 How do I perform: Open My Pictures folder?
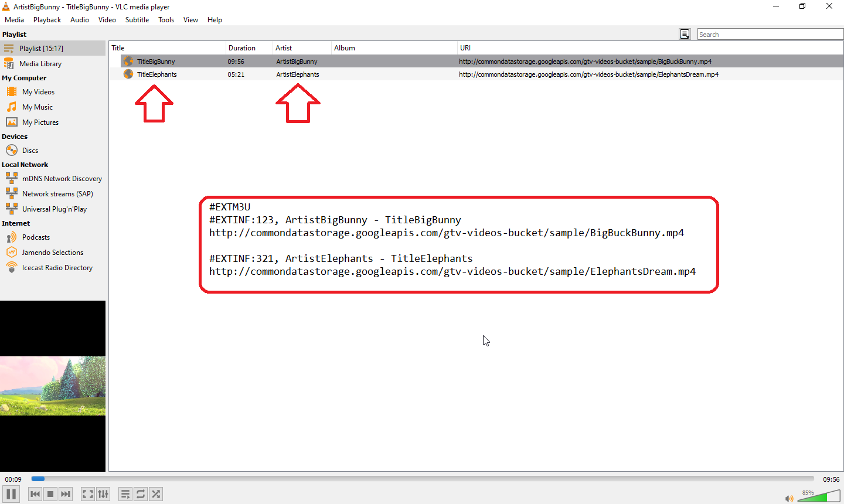[x=53, y=122]
